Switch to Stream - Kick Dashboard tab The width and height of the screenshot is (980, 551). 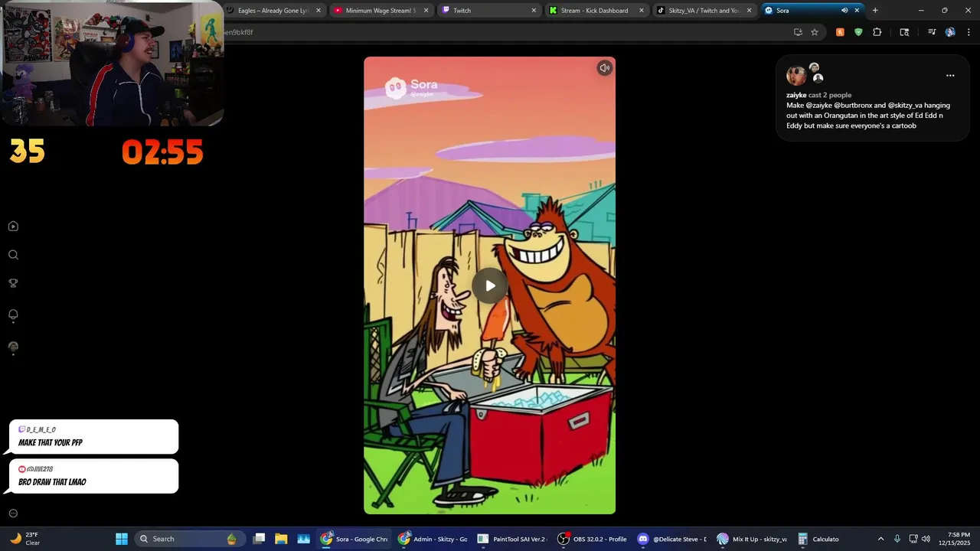click(596, 11)
